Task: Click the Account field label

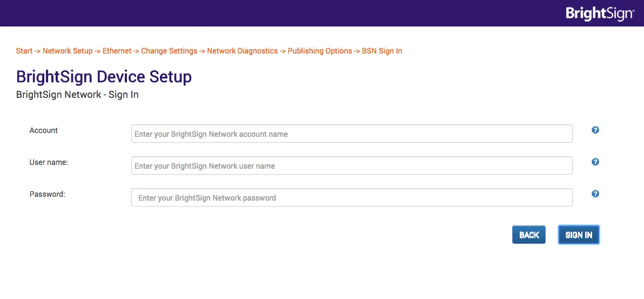Action: tap(44, 130)
